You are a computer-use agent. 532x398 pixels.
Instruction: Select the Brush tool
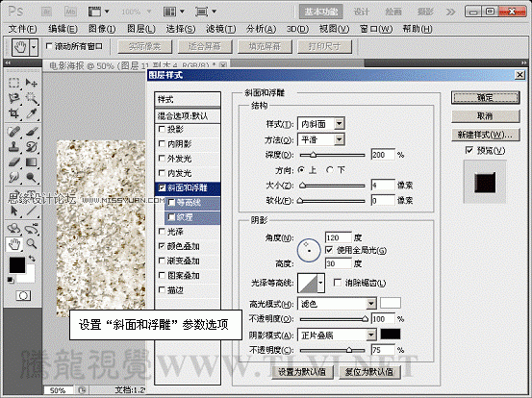(x=32, y=132)
